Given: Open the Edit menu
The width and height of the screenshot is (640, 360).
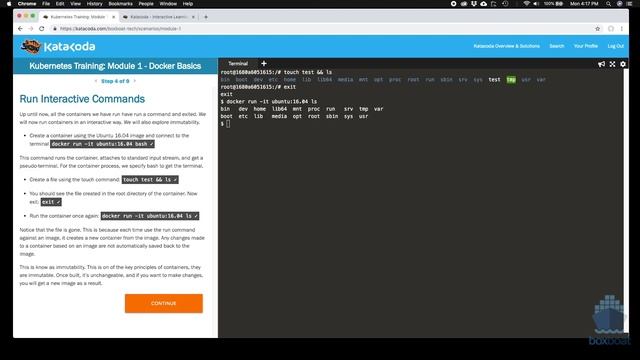Looking at the screenshot, I should coord(60,4).
